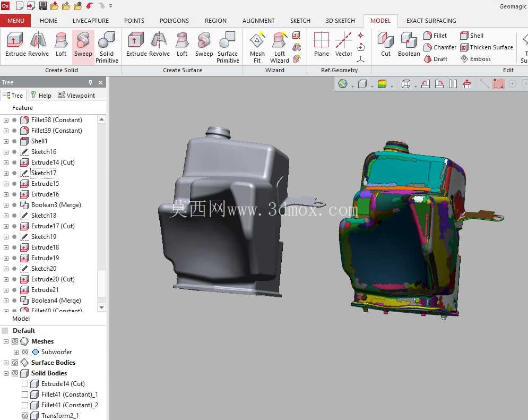Close the Tree panel
This screenshot has width=528, height=420.
pos(100,82)
